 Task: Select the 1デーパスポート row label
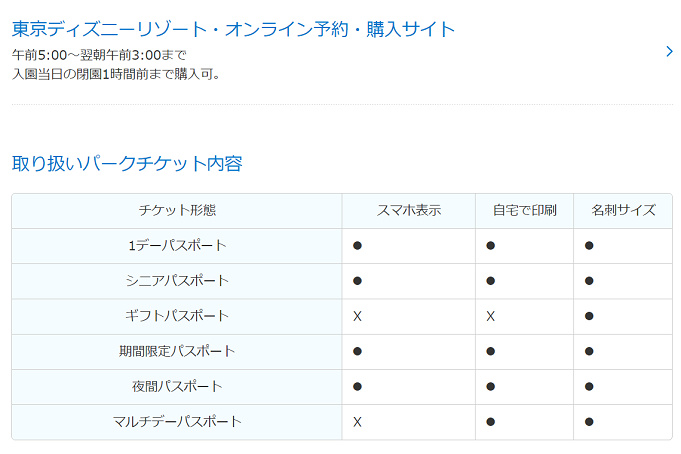tap(177, 246)
